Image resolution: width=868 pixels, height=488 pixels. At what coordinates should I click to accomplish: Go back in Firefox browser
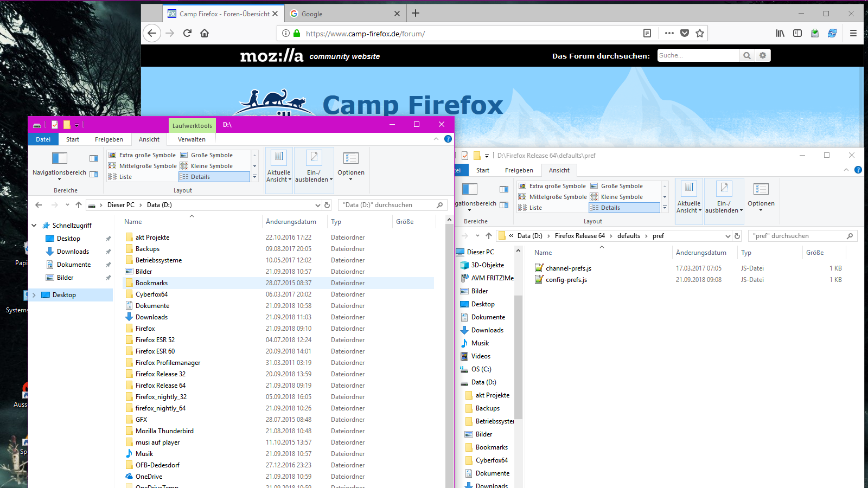tap(152, 33)
